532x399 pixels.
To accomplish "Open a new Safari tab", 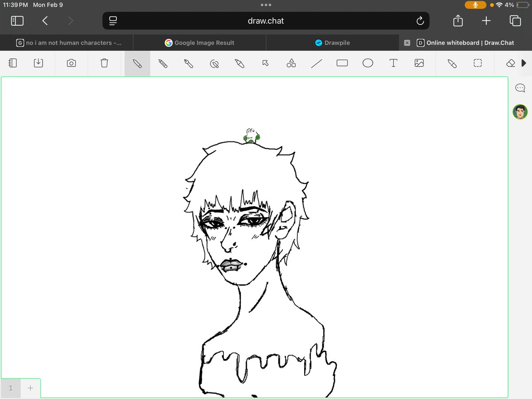I will (x=486, y=21).
